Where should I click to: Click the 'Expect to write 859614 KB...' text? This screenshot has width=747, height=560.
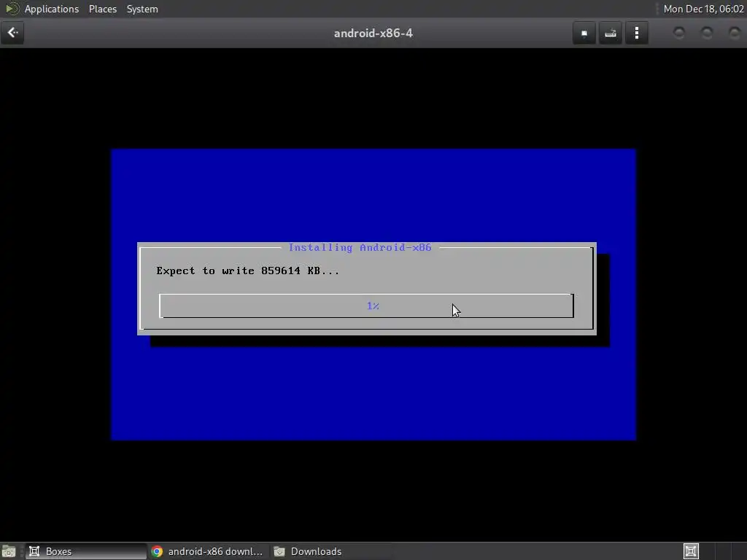248,271
